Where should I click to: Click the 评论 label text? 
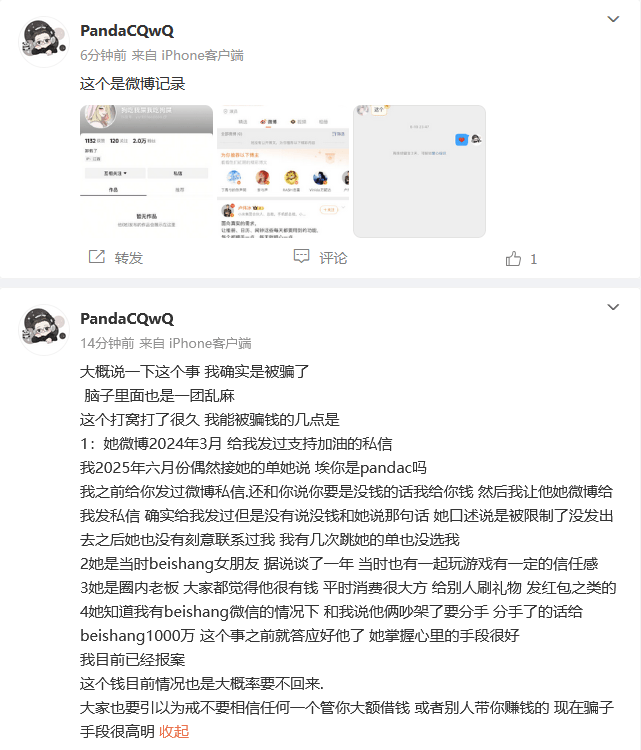[x=333, y=258]
